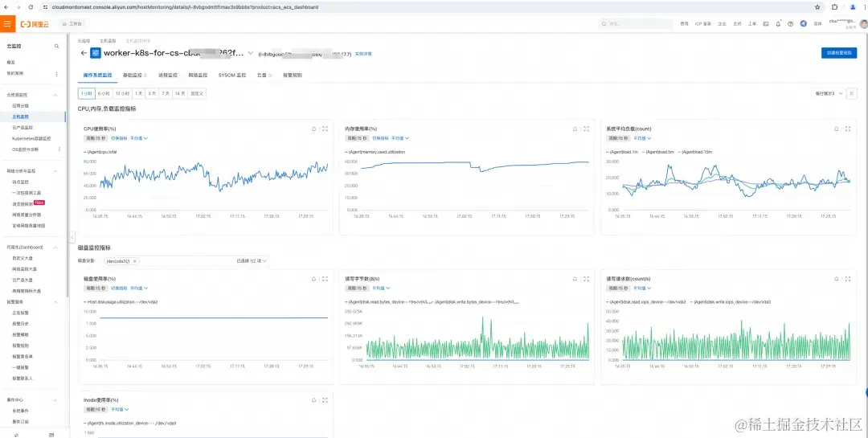This screenshot has height=438, width=868.
Task: Collapse the sidebar with the handle arrow
Action: [72, 237]
